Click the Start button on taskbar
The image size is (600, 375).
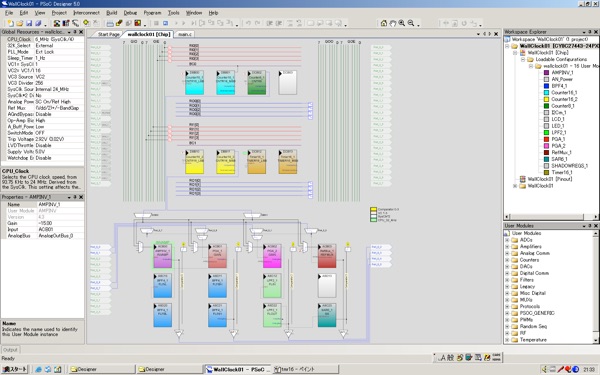pyautogui.click(x=15, y=369)
